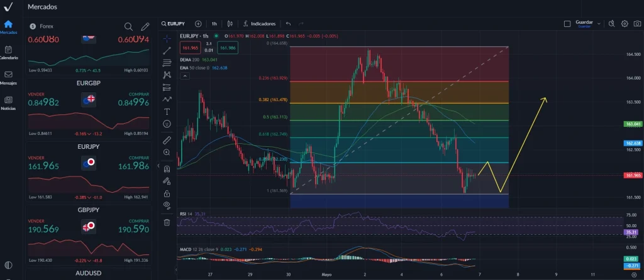This screenshot has height=280, width=644.
Task: Open Noticias in sidebar
Action: click(x=8, y=103)
